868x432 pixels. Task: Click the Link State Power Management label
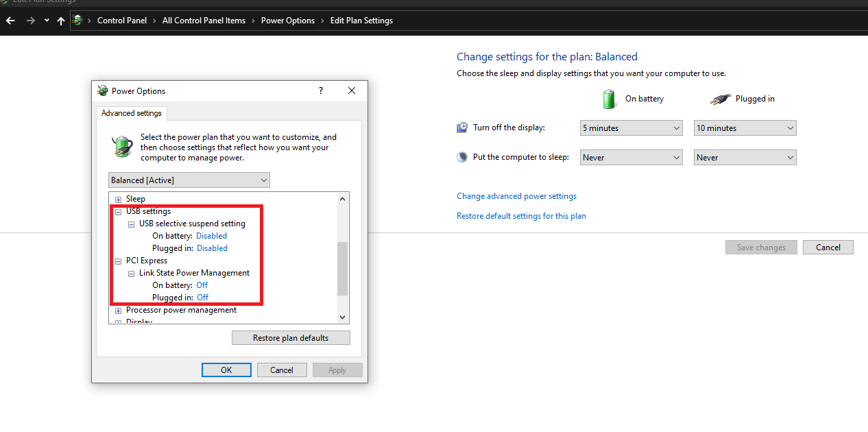[195, 273]
